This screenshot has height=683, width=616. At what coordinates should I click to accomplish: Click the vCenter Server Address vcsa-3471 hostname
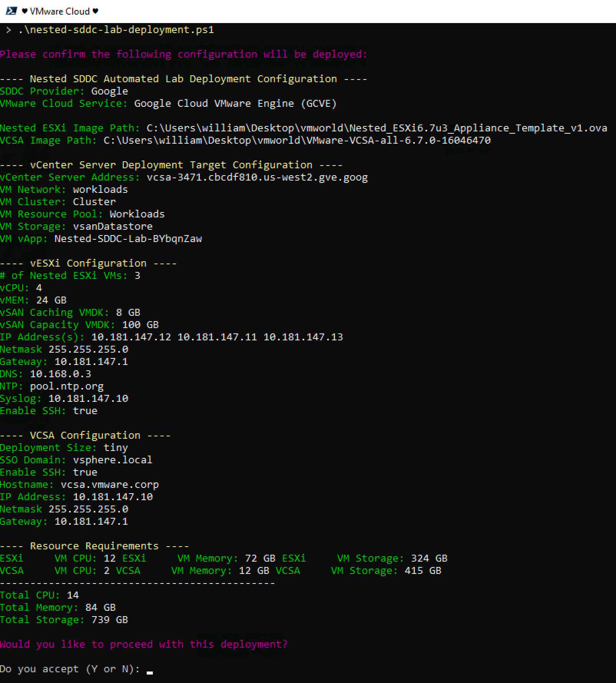[x=257, y=177]
